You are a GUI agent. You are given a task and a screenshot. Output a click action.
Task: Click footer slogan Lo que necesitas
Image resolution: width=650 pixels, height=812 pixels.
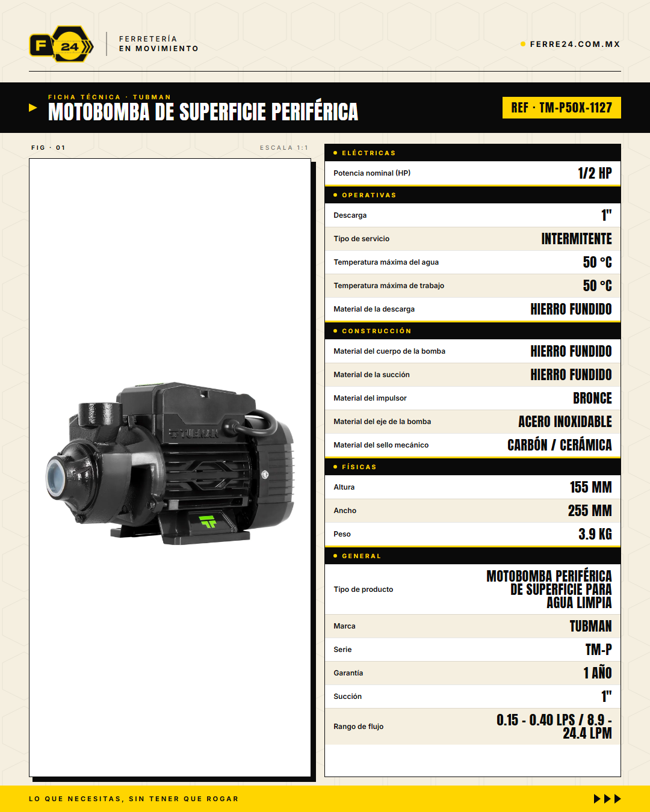tap(134, 799)
